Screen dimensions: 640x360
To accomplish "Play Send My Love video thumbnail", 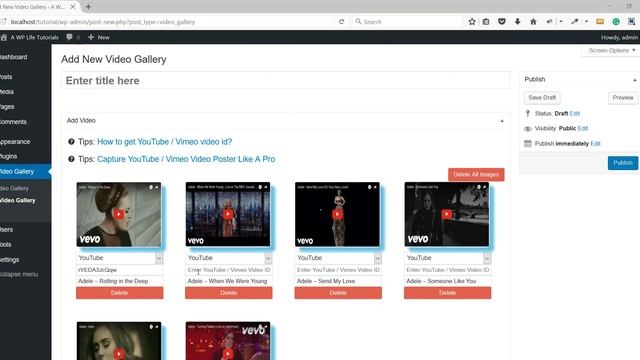I will [x=337, y=214].
